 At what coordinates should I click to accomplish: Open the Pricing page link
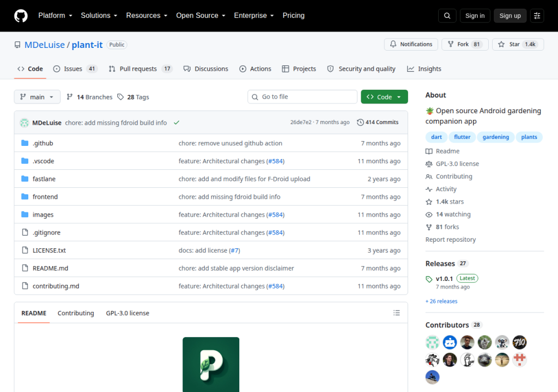(294, 16)
